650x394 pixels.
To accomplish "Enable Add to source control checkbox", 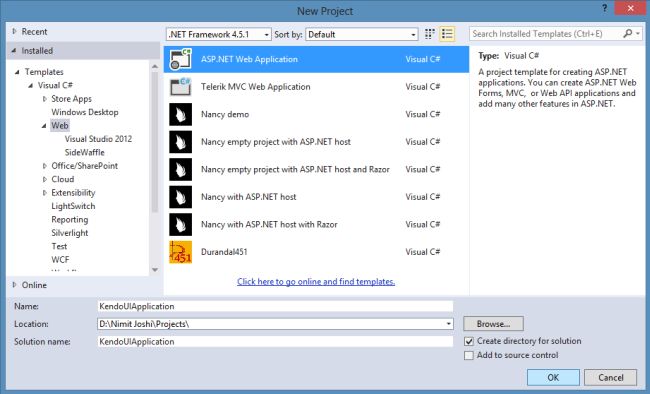I will pos(469,355).
